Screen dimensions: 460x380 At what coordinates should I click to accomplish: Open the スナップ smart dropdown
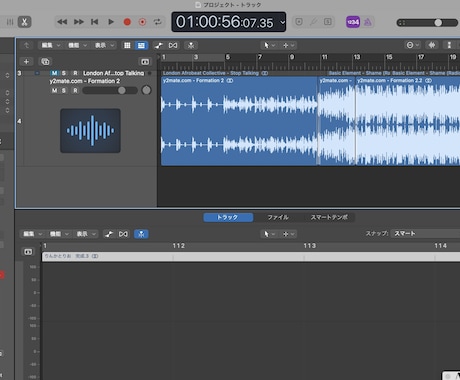point(426,234)
